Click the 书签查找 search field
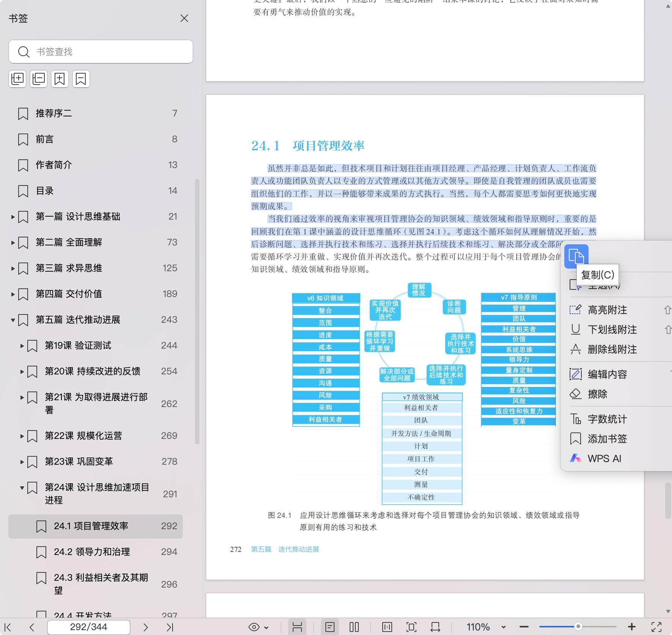The height and width of the screenshot is (635, 672). (x=106, y=52)
